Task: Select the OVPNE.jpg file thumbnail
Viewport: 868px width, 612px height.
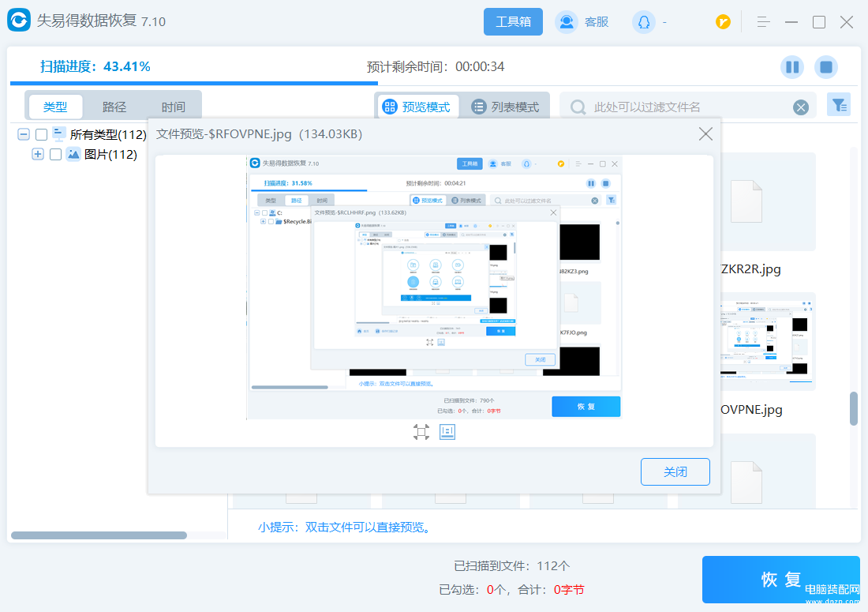Action: tap(769, 342)
